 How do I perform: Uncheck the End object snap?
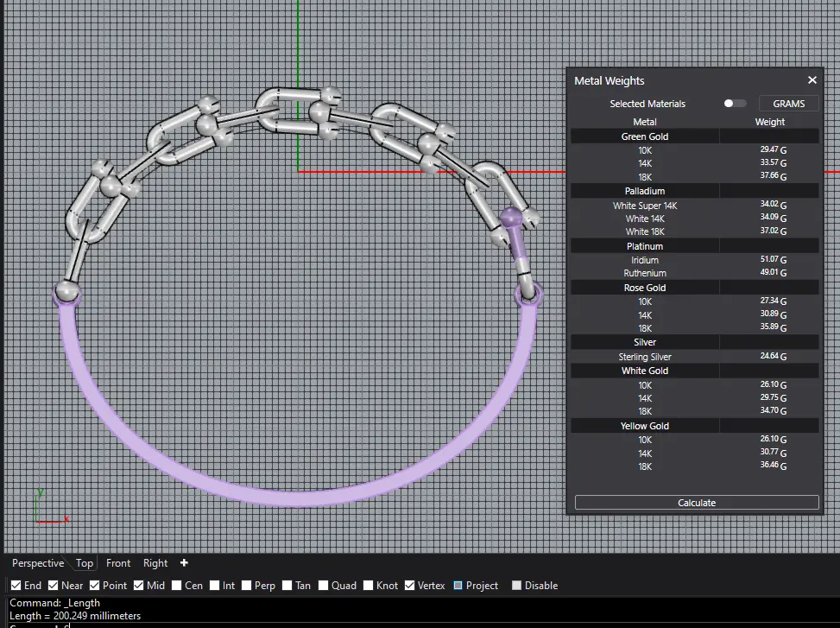pos(16,586)
